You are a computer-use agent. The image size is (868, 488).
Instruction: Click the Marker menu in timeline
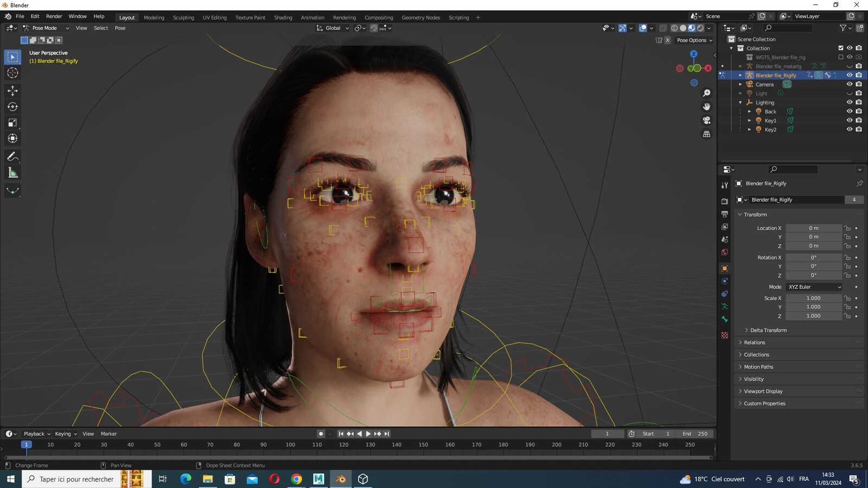click(x=108, y=434)
